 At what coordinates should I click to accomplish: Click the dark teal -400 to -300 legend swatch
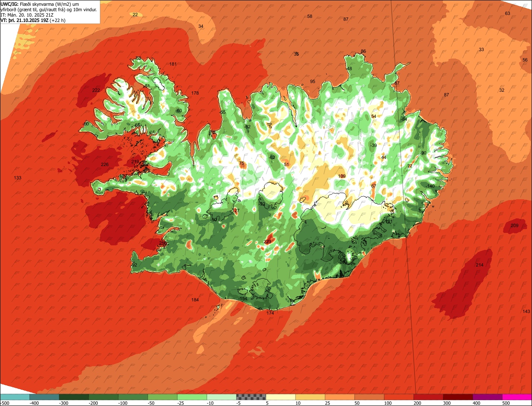point(44,396)
